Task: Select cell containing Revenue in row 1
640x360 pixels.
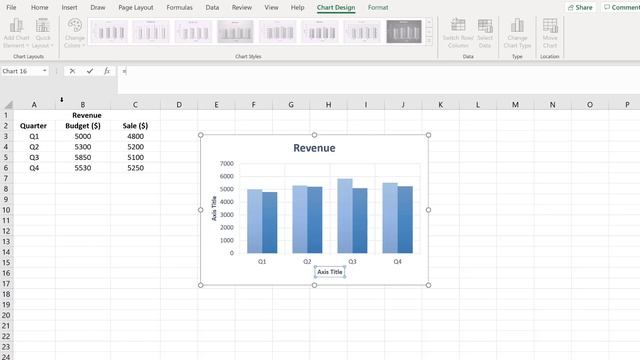Action: [87, 116]
